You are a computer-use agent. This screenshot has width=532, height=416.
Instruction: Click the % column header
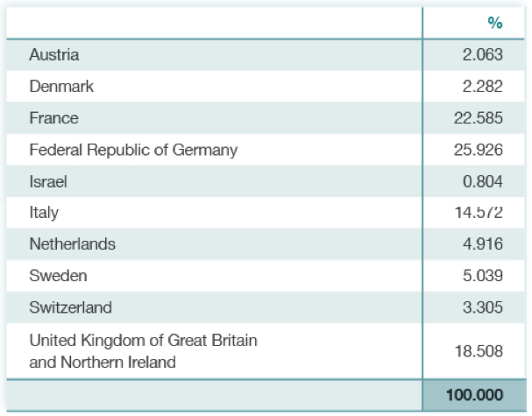click(x=495, y=23)
